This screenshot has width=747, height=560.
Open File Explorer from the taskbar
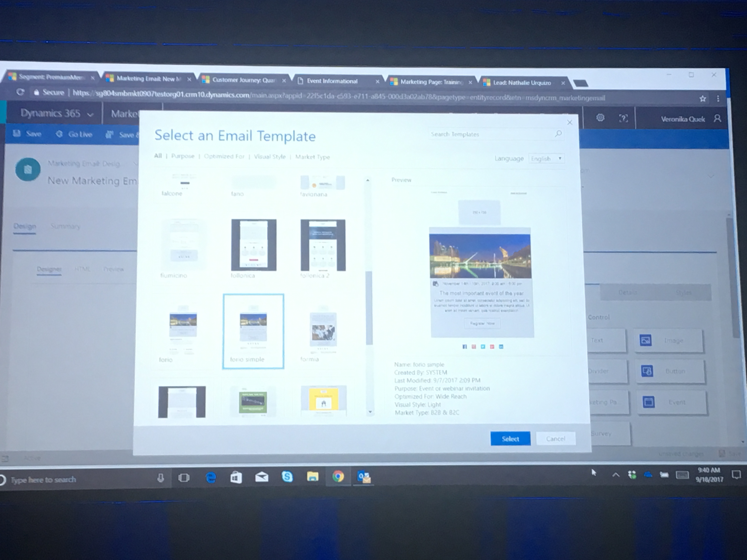(312, 477)
